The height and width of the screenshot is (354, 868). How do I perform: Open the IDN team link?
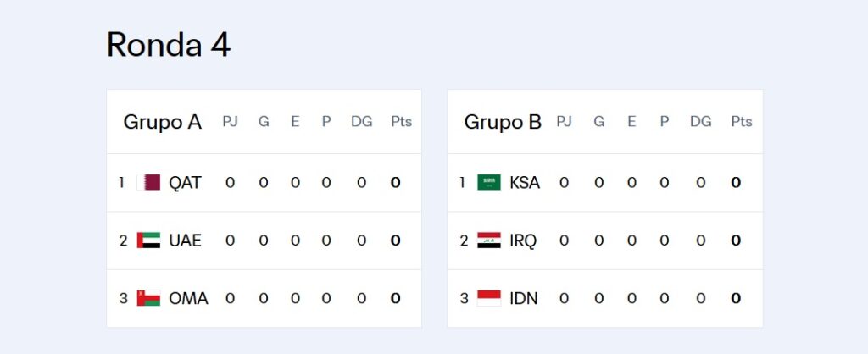tap(524, 299)
